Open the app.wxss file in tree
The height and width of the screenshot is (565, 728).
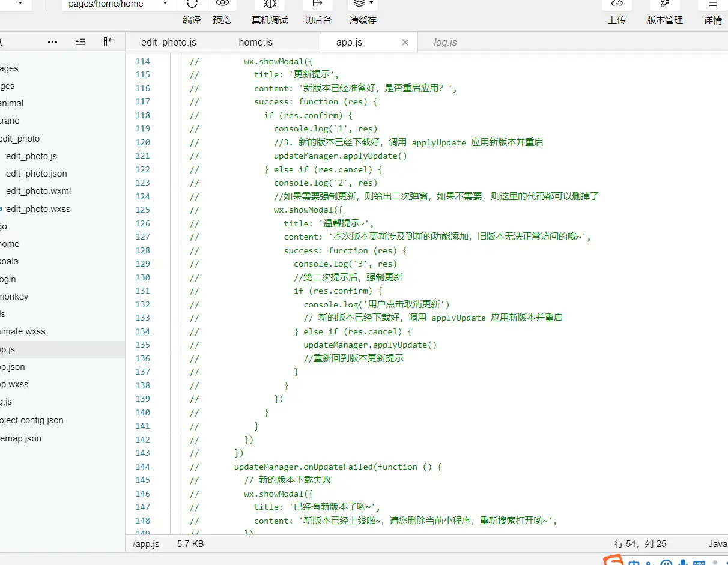[62, 384]
